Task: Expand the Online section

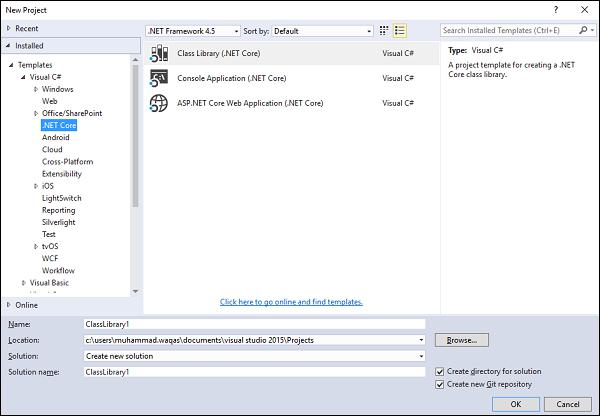Action: point(9,305)
